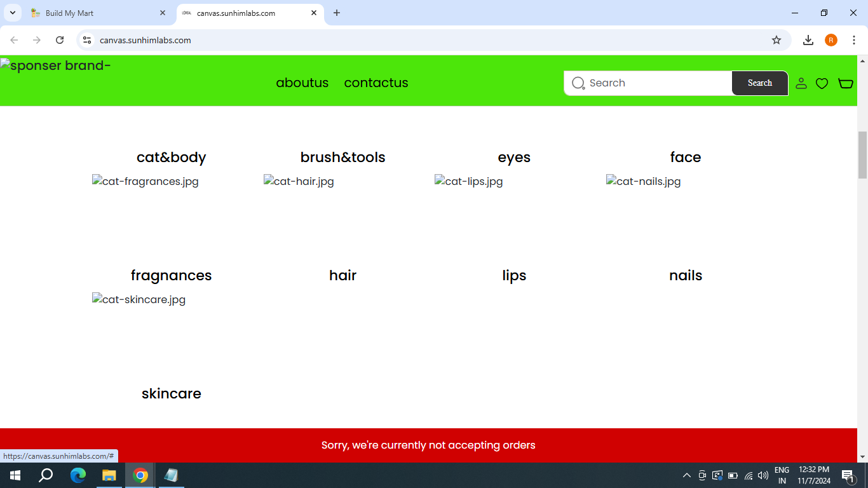Viewport: 868px width, 488px height.
Task: Open a new browser tab
Action: (337, 13)
